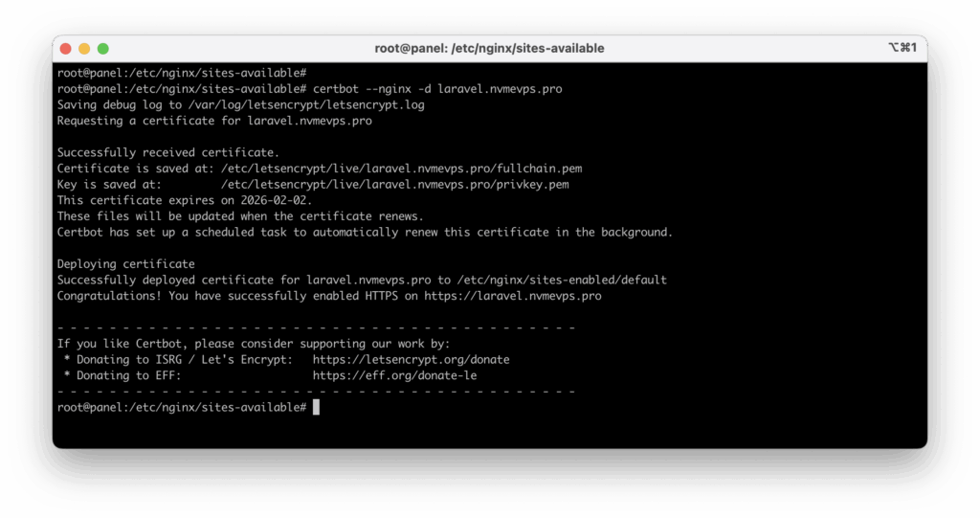
Task: Minimize the terminal using yellow button
Action: (84, 49)
